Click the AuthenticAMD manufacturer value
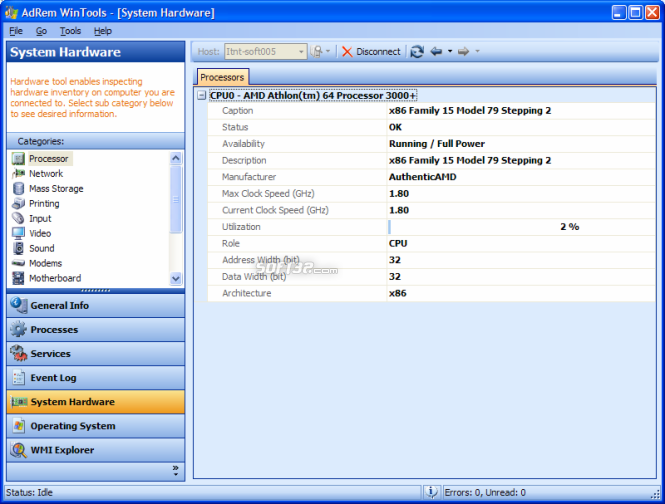The width and height of the screenshot is (665, 504). pyautogui.click(x=422, y=177)
